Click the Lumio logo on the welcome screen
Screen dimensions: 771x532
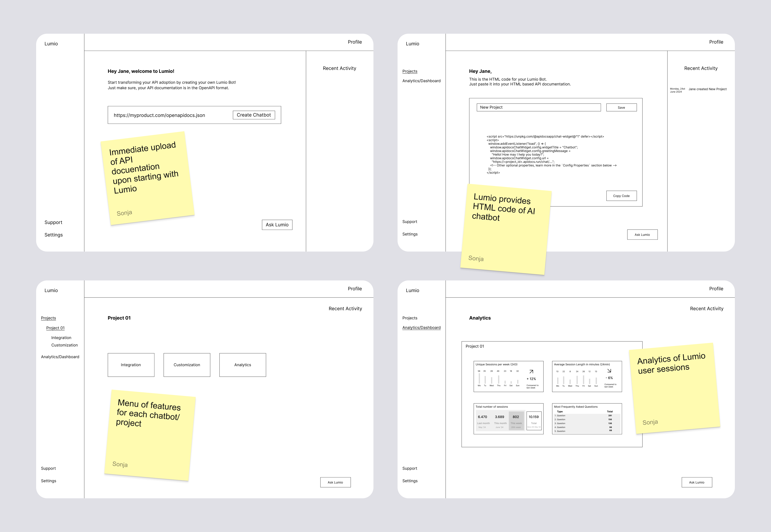coord(51,44)
